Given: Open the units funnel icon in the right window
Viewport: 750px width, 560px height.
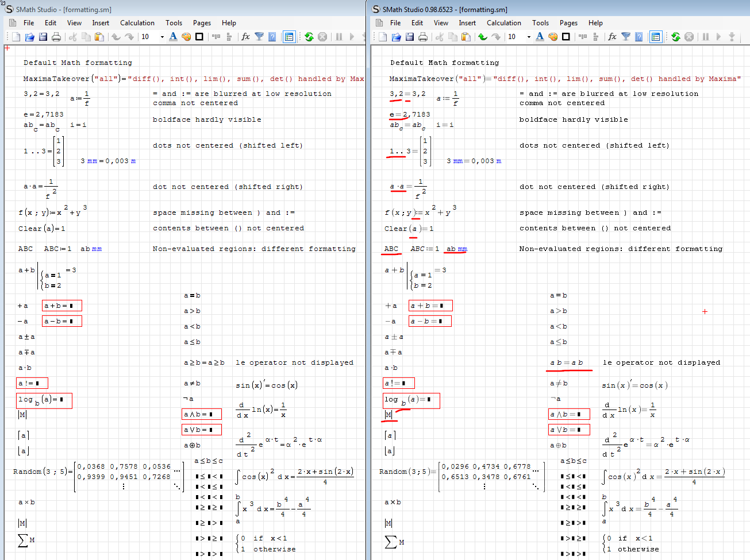Looking at the screenshot, I should pyautogui.click(x=626, y=37).
